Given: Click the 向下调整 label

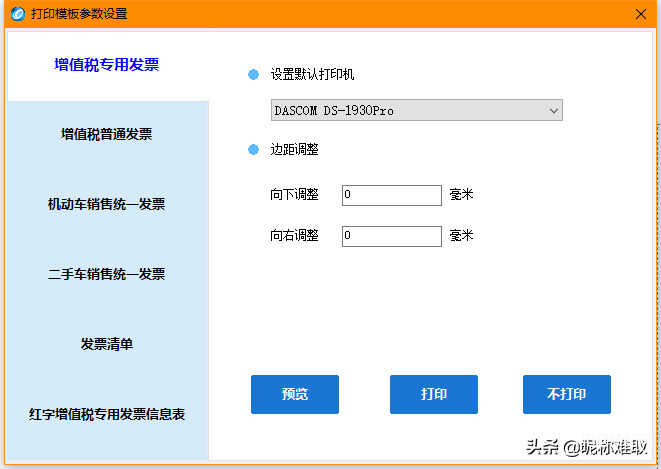Looking at the screenshot, I should click(x=294, y=195).
